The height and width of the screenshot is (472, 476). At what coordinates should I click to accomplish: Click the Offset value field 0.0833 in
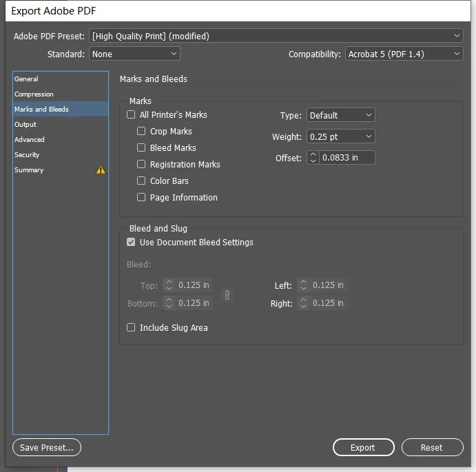coord(346,158)
